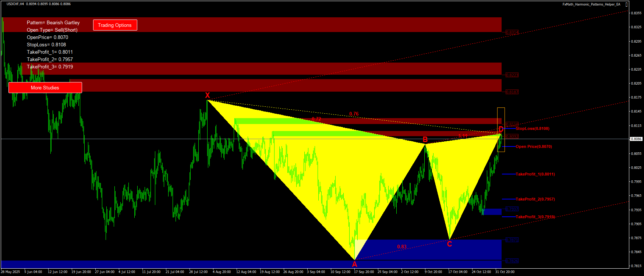Select the Open Price(0.8070) level label
644x276 pixels.
(534, 146)
